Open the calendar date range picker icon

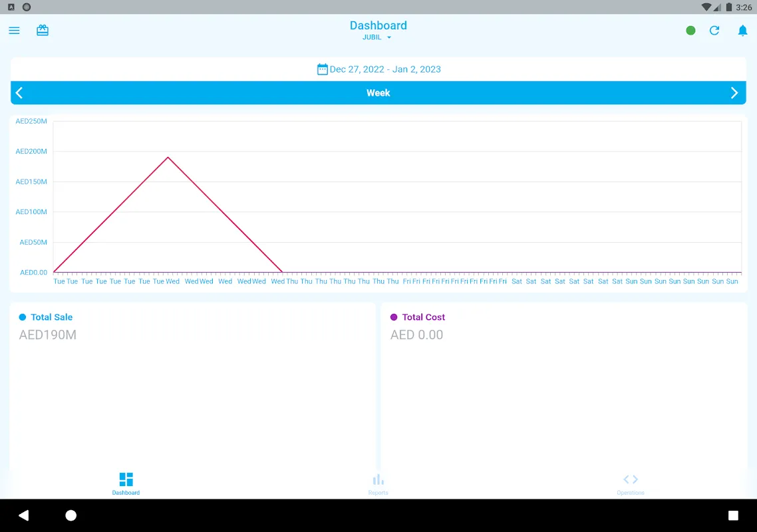pos(322,69)
